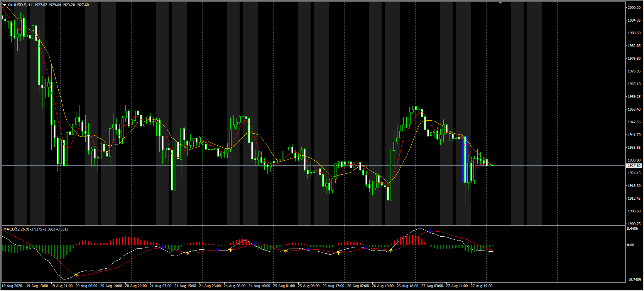The width and height of the screenshot is (644, 291).
Task: Click the 8.4406 MACD scale value
Action: pyautogui.click(x=632, y=229)
